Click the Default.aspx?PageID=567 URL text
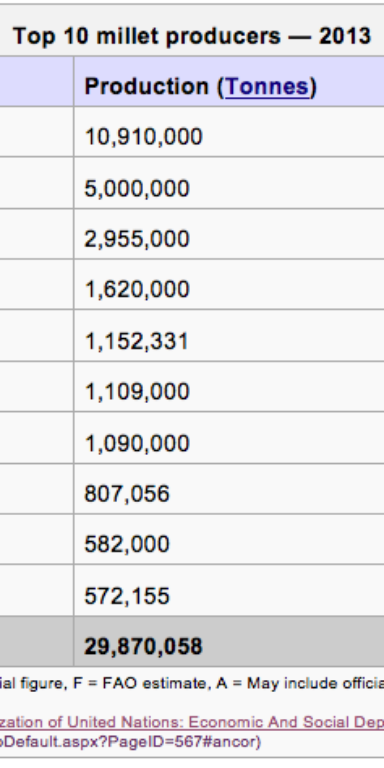The image size is (384, 768). (130, 743)
